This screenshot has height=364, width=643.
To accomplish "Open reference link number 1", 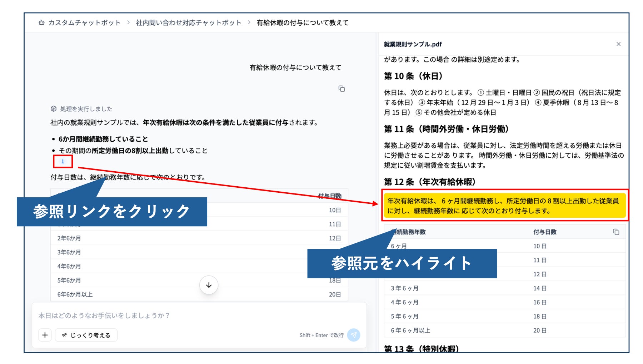I will pos(63,161).
